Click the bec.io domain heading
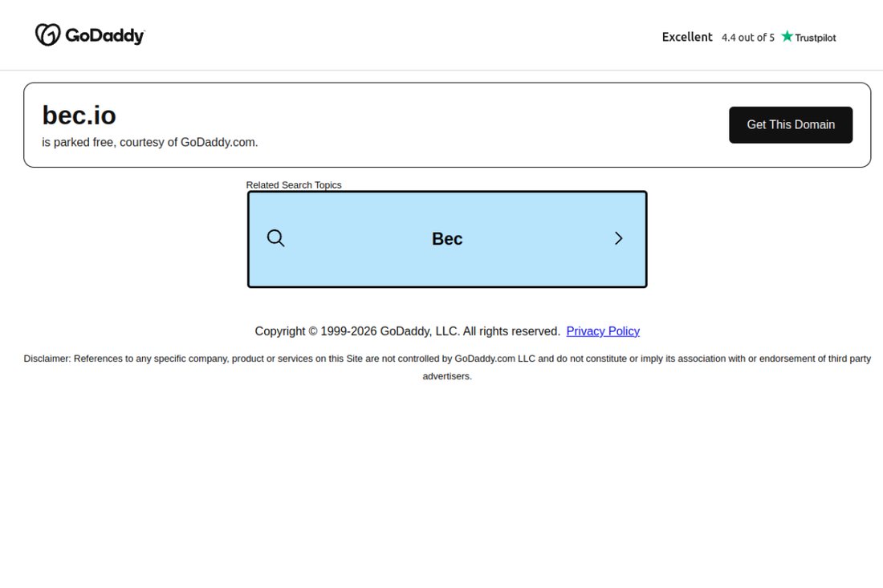This screenshot has width=883, height=588. pos(79,116)
